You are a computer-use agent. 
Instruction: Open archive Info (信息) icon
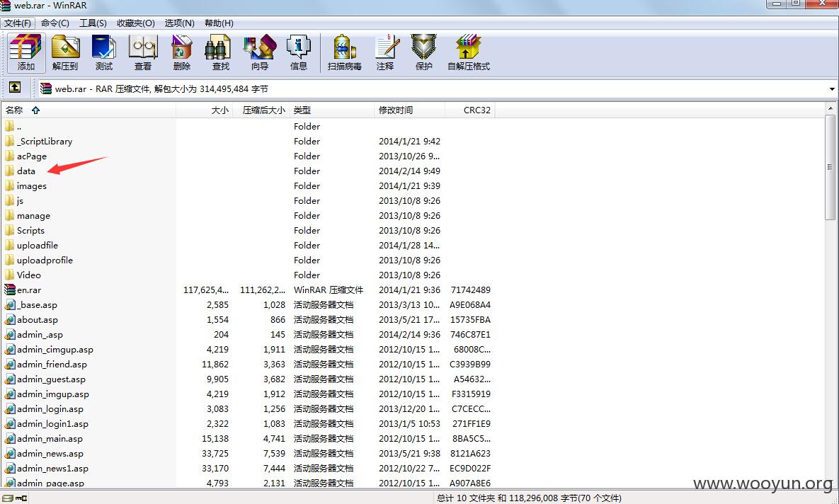coord(299,52)
